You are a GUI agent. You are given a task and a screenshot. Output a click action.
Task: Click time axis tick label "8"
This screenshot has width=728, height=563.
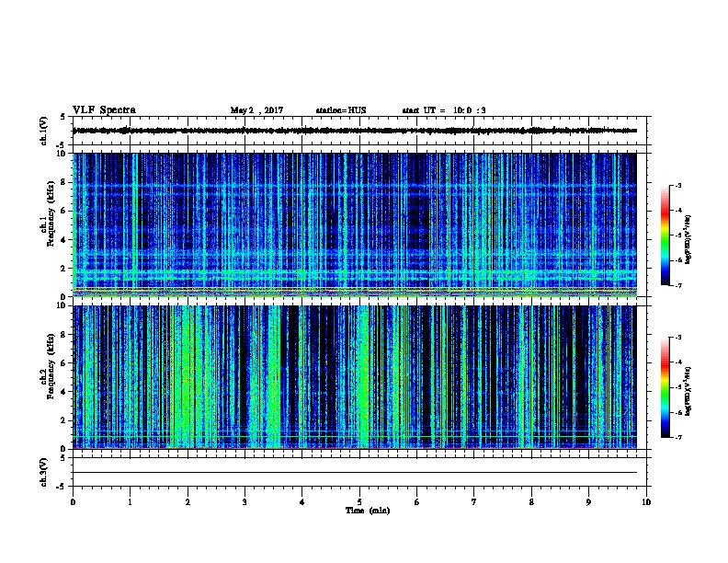(531, 502)
